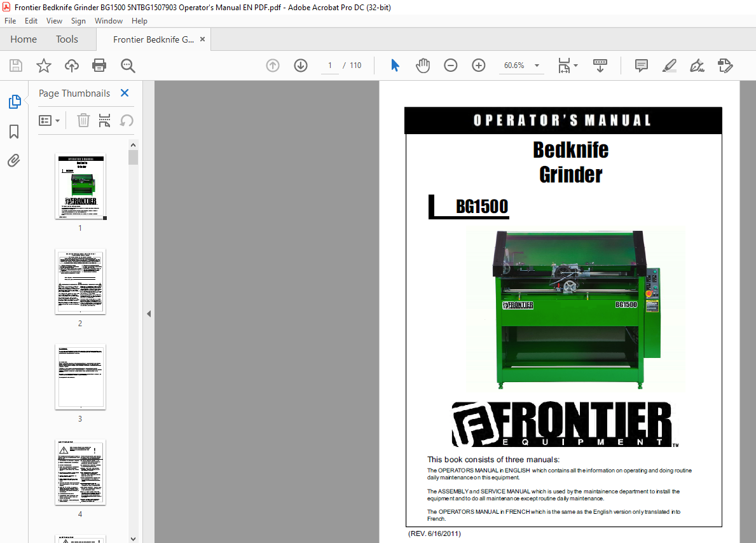Open the Bookmarks sidebar panel
Screen dimensions: 756x543
[14, 131]
